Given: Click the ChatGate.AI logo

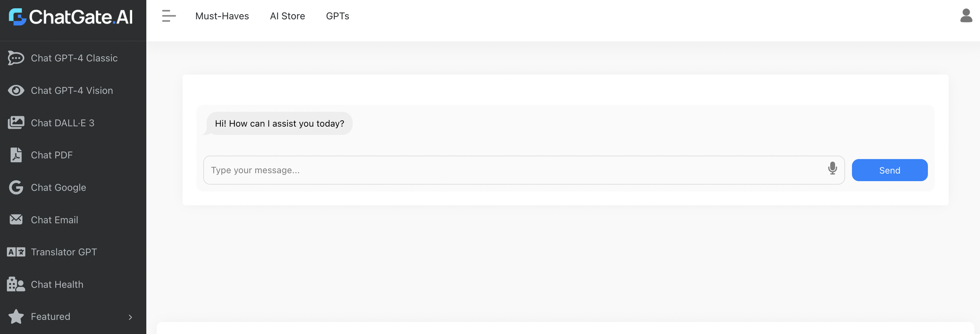Looking at the screenshot, I should coord(71,17).
